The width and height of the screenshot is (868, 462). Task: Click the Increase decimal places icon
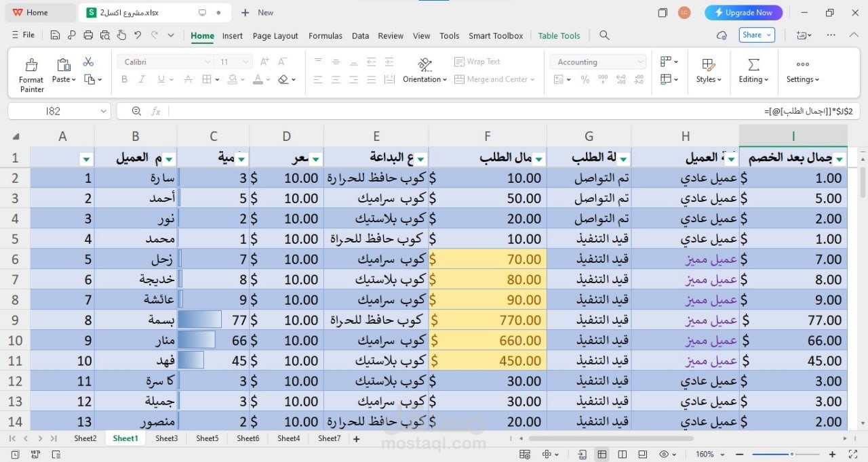tap(620, 79)
